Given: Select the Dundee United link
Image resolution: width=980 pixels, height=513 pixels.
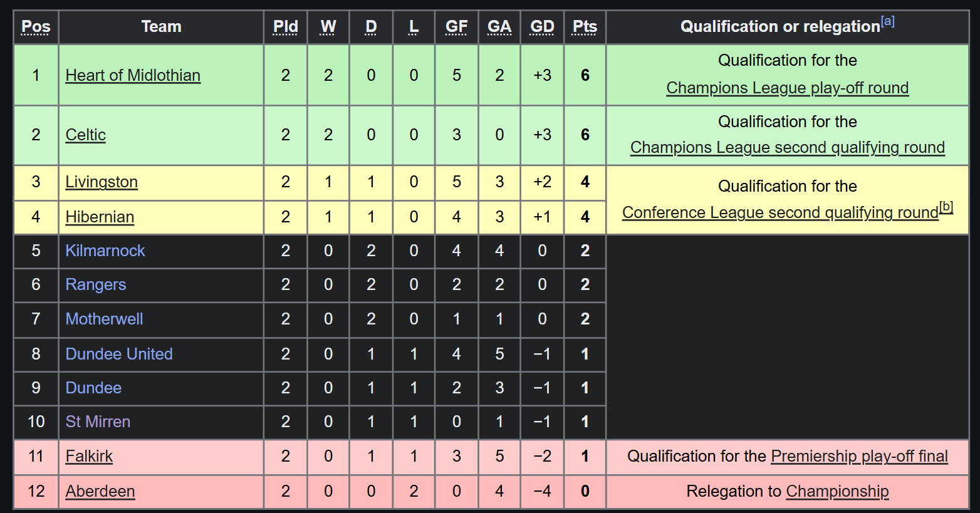Looking at the screenshot, I should click(x=119, y=354).
